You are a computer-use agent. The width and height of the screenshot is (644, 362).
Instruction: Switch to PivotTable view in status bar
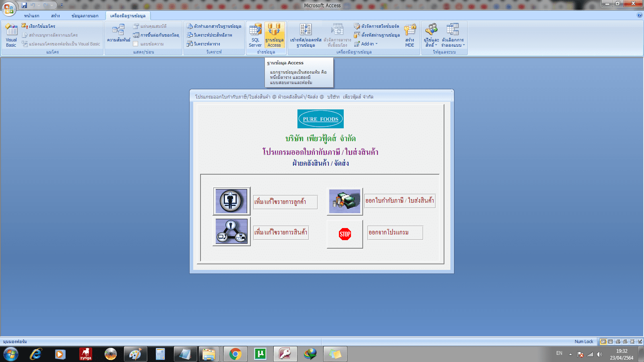pyautogui.click(x=618, y=341)
